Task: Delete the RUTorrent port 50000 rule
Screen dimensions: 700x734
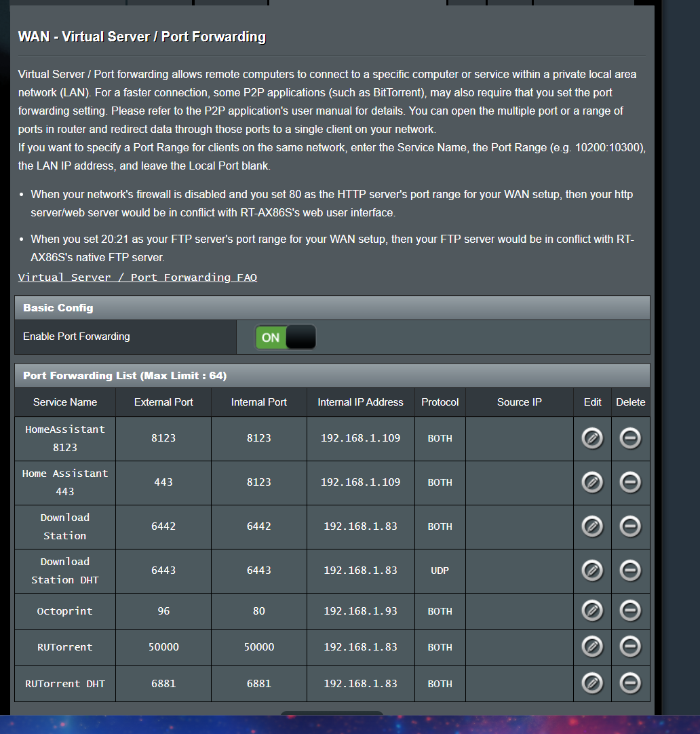Action: pos(630,647)
